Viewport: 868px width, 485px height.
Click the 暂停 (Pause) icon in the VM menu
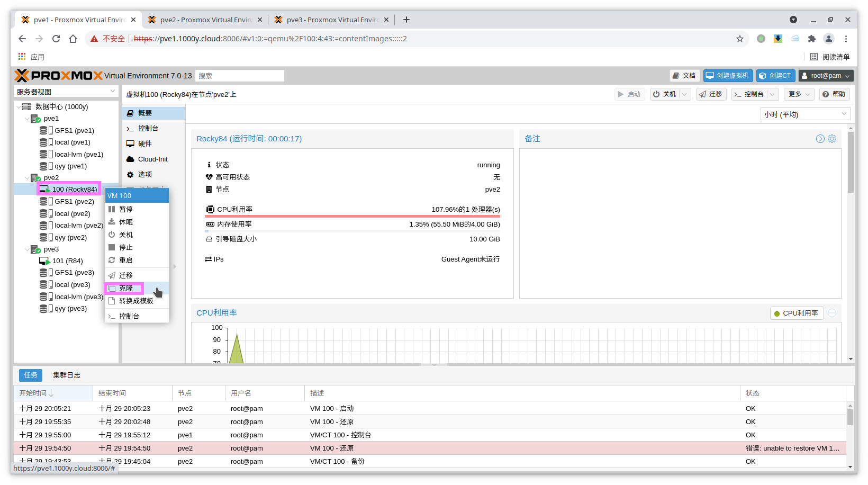pos(112,210)
